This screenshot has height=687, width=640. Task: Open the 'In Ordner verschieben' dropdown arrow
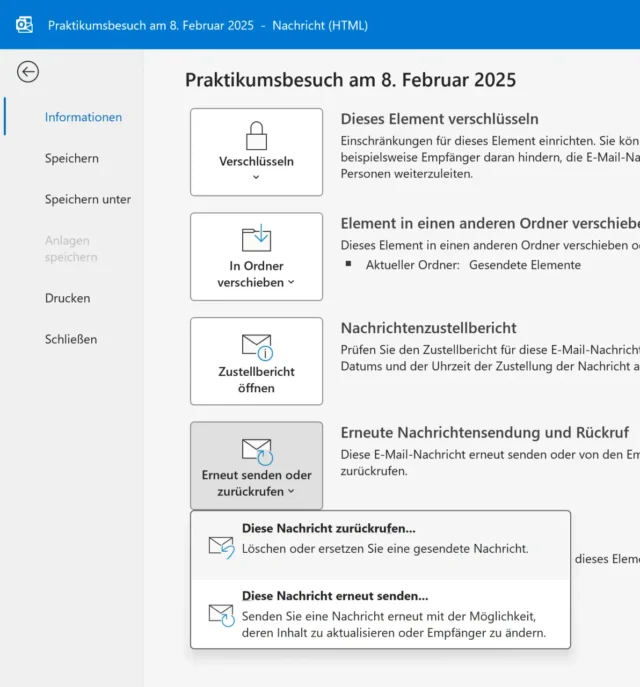[x=292, y=283]
